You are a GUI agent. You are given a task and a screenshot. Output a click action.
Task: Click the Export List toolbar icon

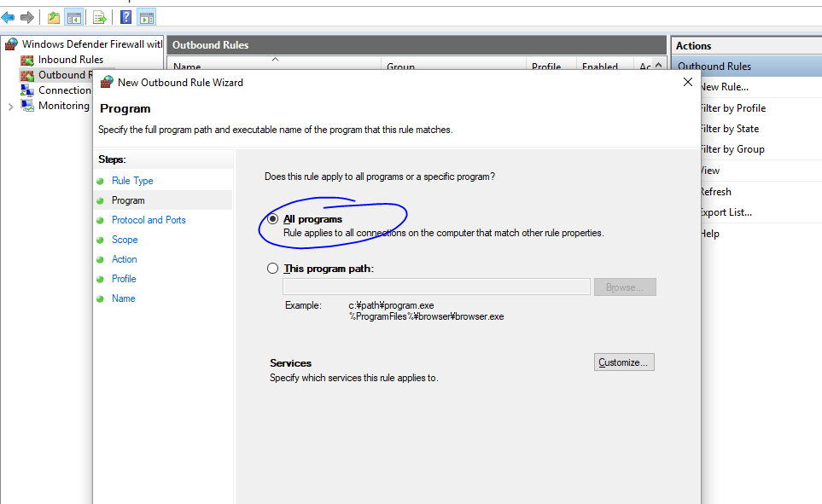[100, 17]
